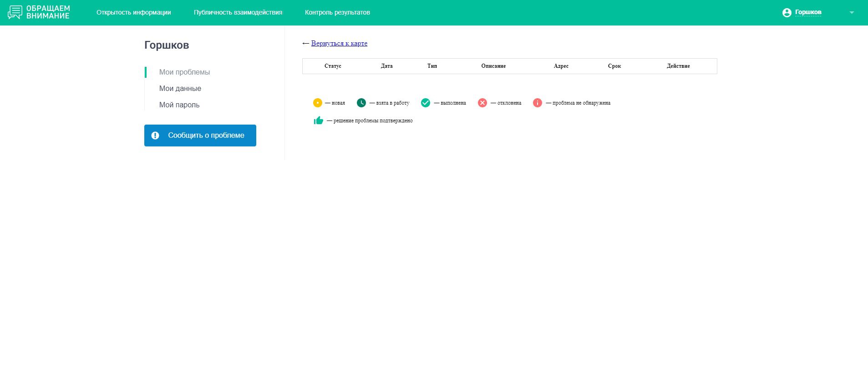Click the dark green clock 'взята в работу' icon

(x=361, y=103)
